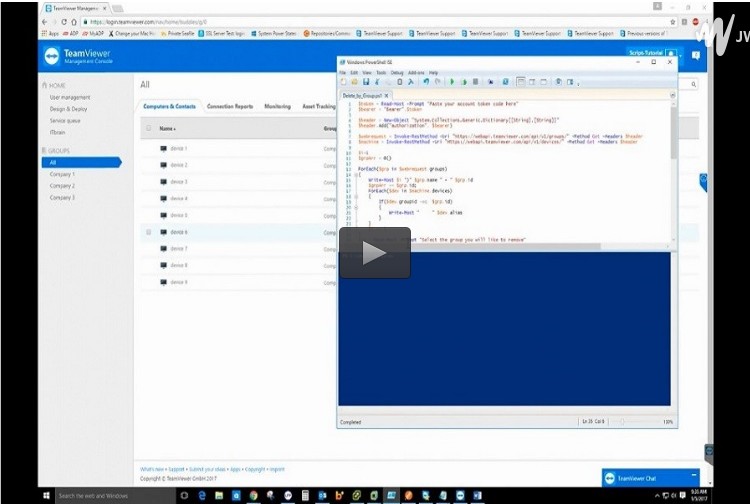Click Windows Start button on taskbar

point(46,495)
